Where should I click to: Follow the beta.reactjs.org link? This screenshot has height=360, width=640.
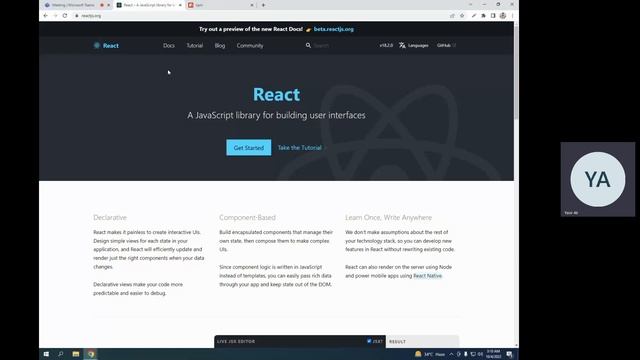(333, 29)
